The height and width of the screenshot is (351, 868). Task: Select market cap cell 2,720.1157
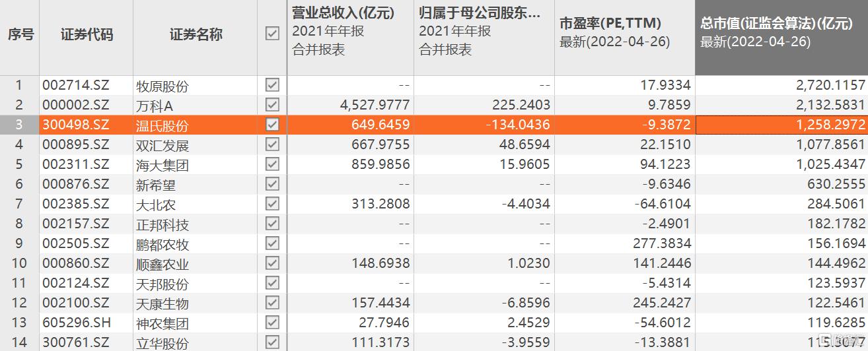click(x=830, y=85)
